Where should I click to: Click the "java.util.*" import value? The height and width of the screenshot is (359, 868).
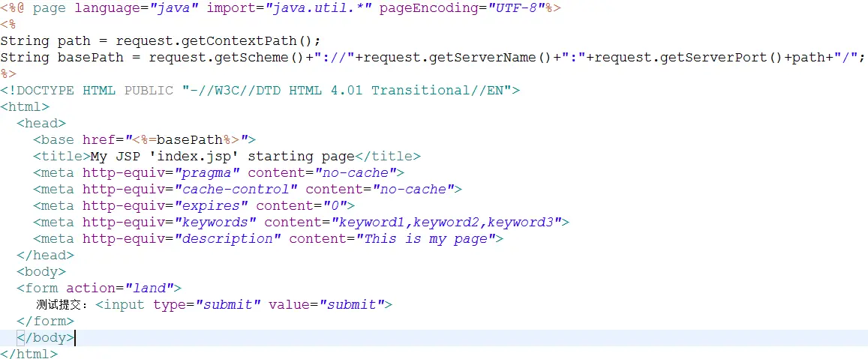(x=321, y=8)
